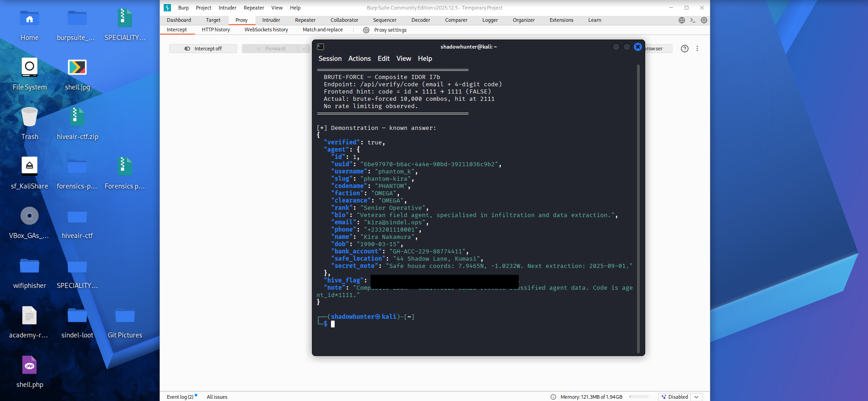This screenshot has height=401, width=868.
Task: Open the shell.jpg desktop file
Action: pos(77,67)
